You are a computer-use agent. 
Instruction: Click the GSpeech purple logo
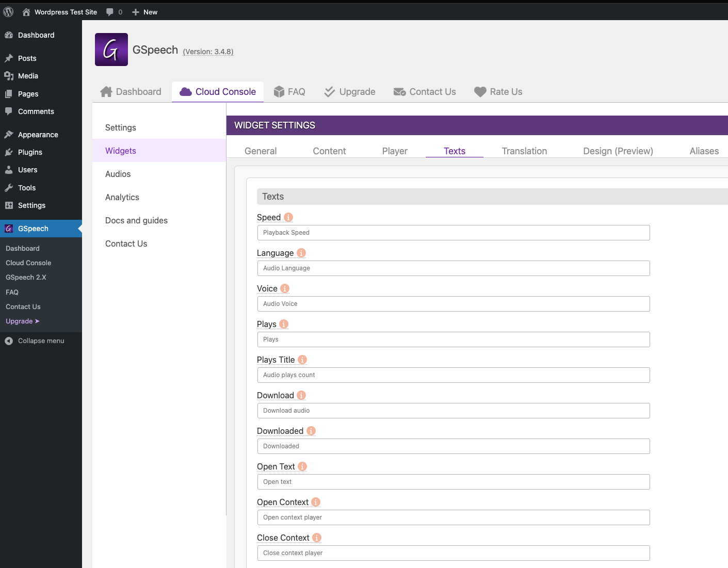coord(111,50)
